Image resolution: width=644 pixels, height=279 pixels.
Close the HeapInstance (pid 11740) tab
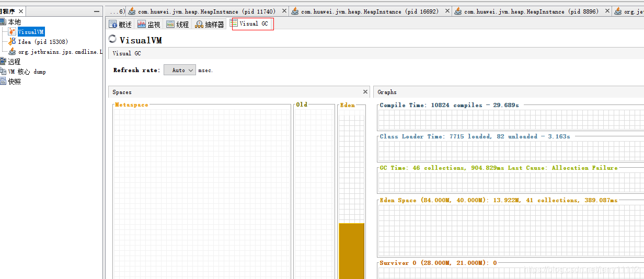(x=284, y=11)
